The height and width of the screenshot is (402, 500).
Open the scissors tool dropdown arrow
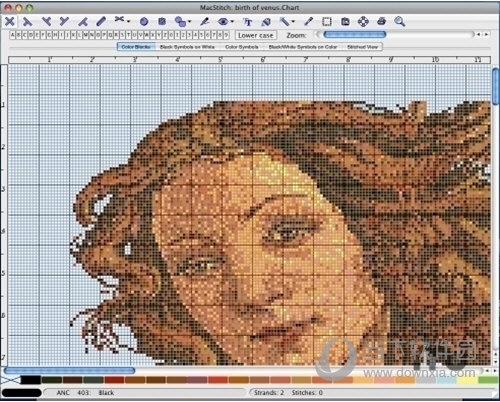click(x=129, y=22)
